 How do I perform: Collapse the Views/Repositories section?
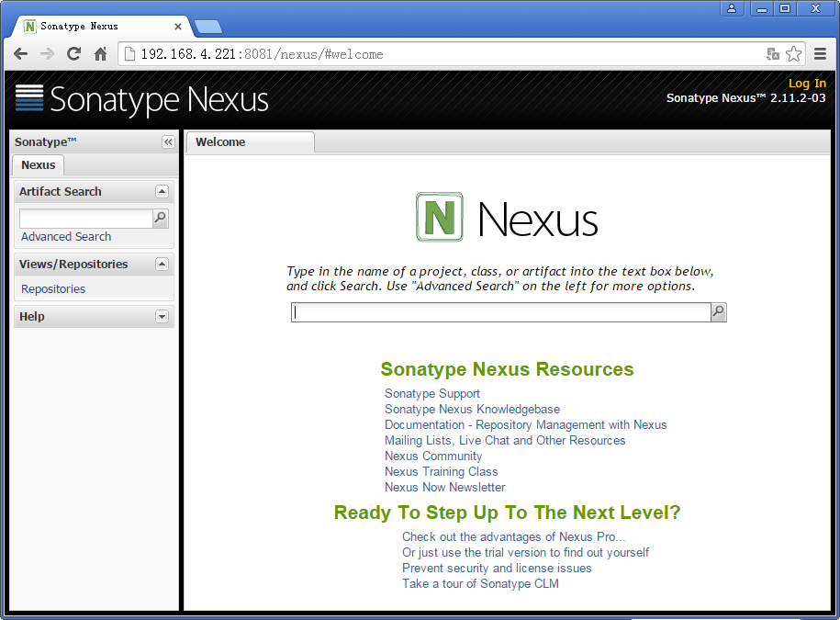[x=162, y=265]
